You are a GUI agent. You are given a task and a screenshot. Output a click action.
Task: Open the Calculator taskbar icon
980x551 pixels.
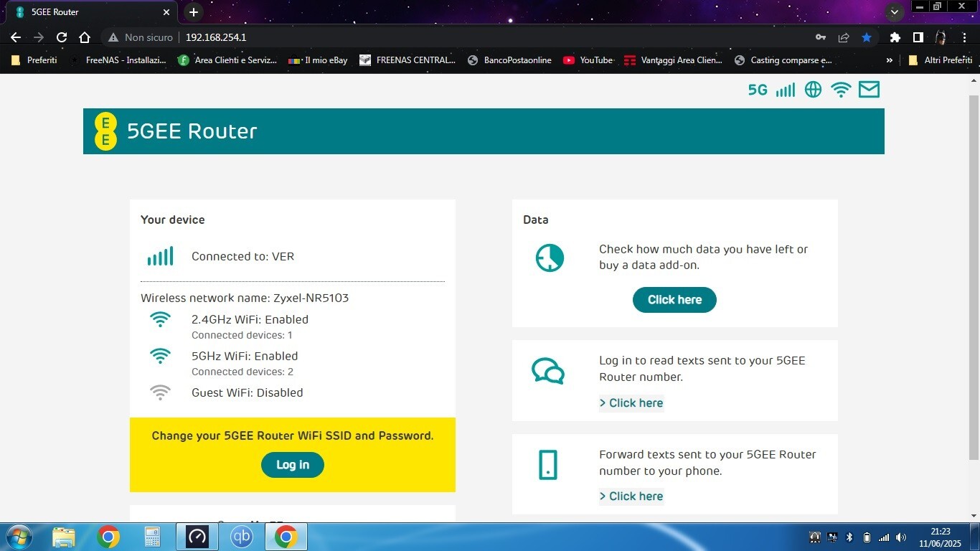pos(152,537)
